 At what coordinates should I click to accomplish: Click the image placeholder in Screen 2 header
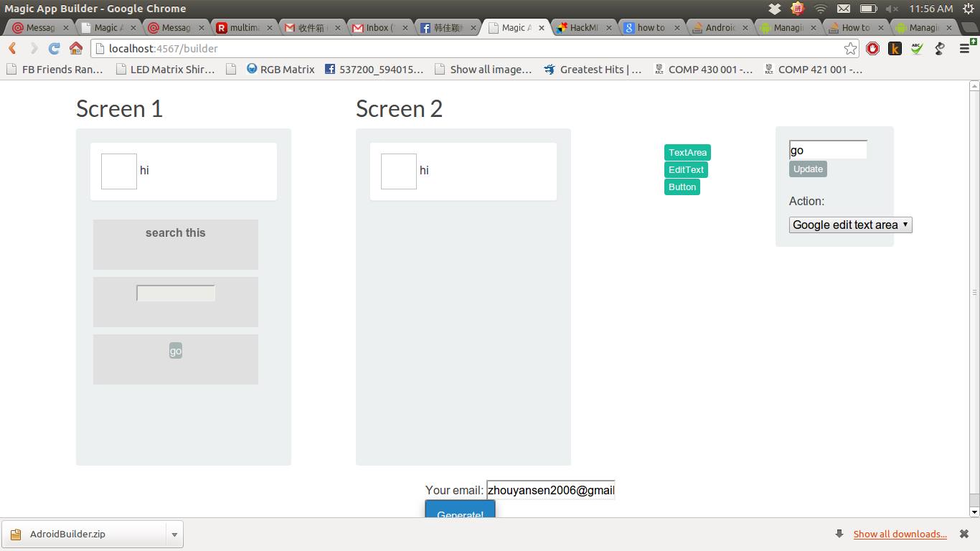[399, 171]
